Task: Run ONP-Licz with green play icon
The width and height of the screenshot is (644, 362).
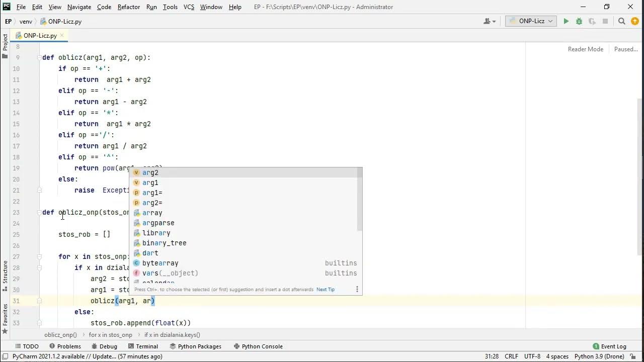Action: tap(566, 21)
